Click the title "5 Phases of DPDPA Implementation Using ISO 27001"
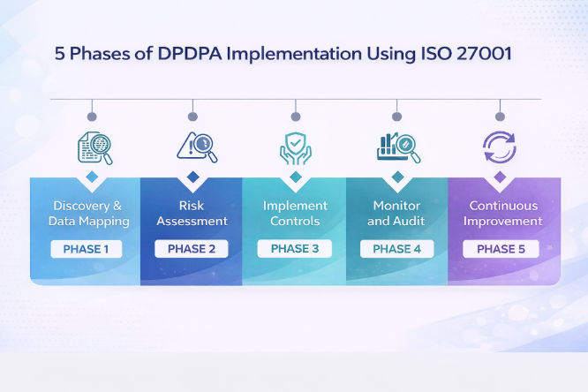This screenshot has height=392, width=588. point(283,53)
